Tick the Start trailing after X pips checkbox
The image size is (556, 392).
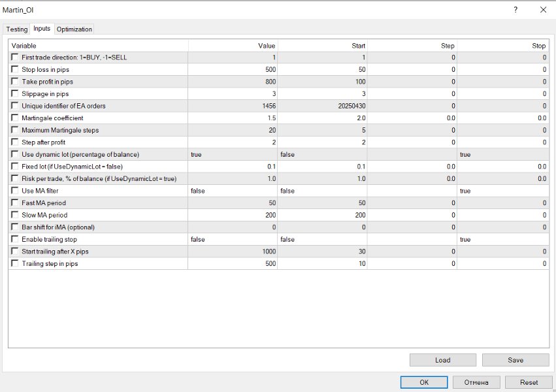click(14, 251)
